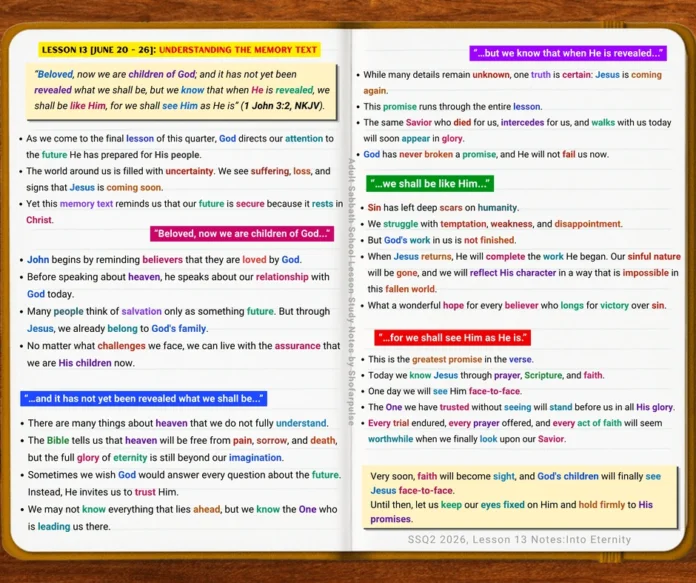Select the phrase "God's family"
Image resolution: width=696 pixels, height=583 pixels.
point(179,329)
